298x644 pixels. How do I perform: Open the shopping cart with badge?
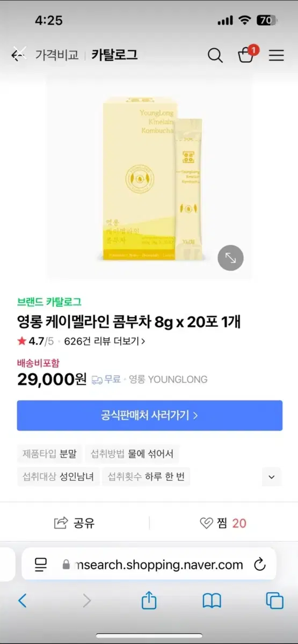pyautogui.click(x=247, y=54)
